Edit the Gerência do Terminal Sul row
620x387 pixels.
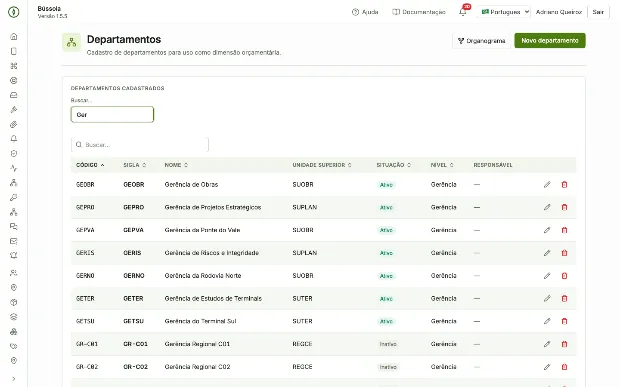(x=547, y=321)
